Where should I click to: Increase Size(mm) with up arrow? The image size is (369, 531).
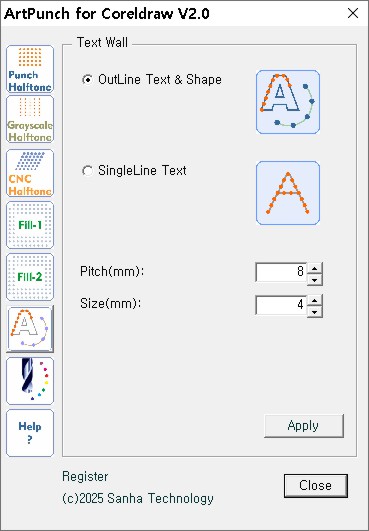point(315,300)
